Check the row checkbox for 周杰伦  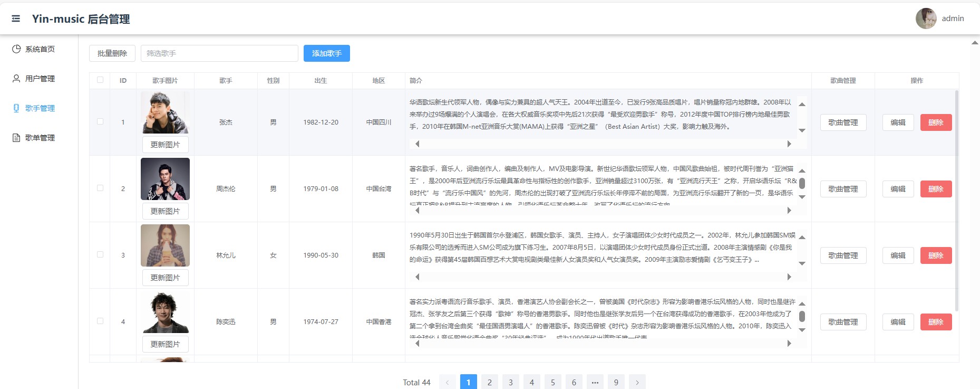[x=100, y=188]
